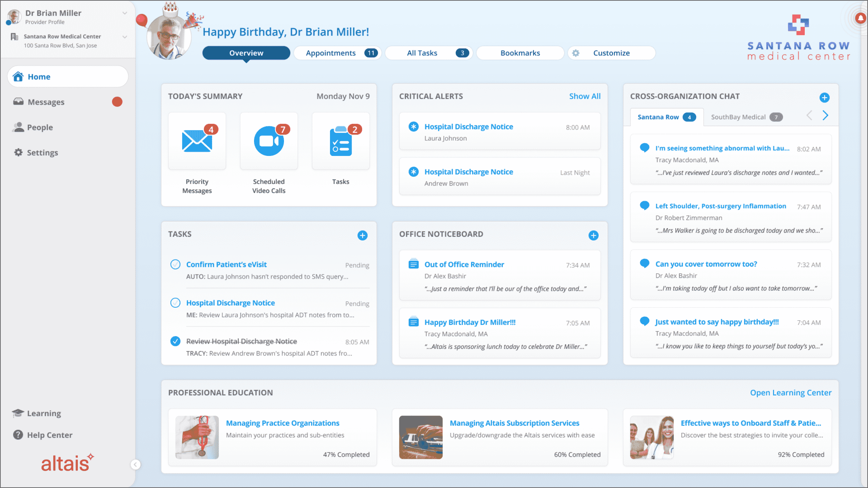The height and width of the screenshot is (488, 868).
Task: Open Settings gear in sidebar
Action: pyautogui.click(x=18, y=153)
